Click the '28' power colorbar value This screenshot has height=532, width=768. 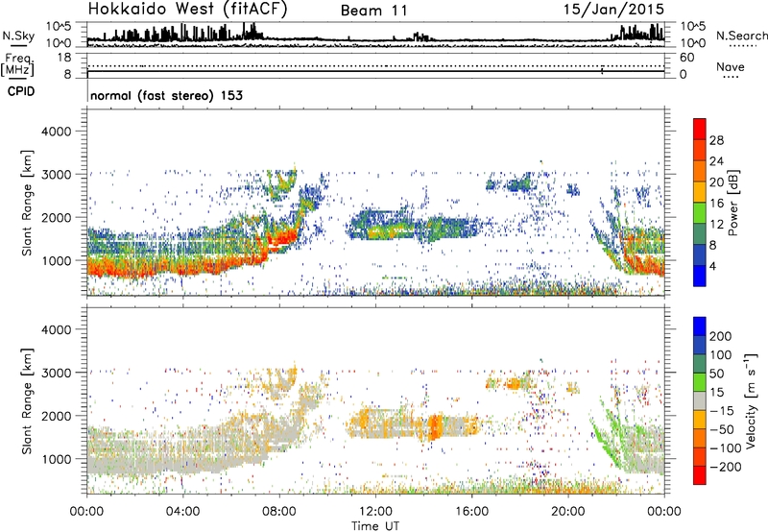[x=716, y=140]
